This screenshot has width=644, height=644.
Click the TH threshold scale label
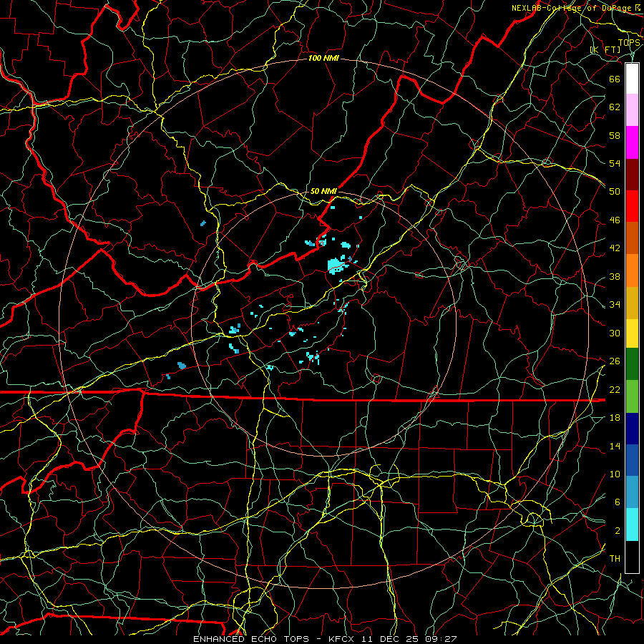[x=615, y=559]
